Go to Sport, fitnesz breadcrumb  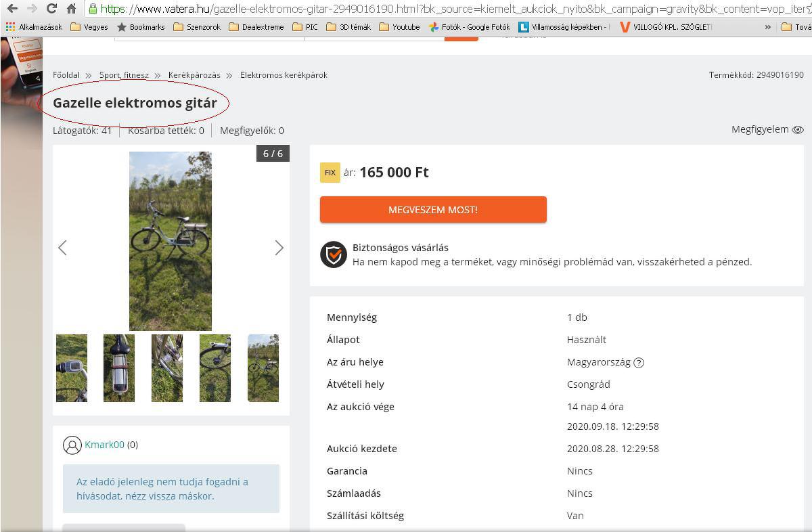(x=124, y=75)
